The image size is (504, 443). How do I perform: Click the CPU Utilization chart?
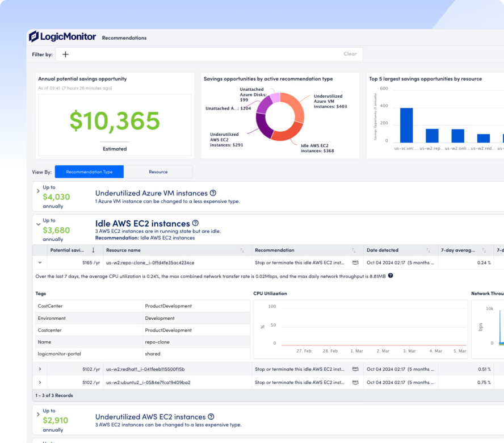(360, 329)
